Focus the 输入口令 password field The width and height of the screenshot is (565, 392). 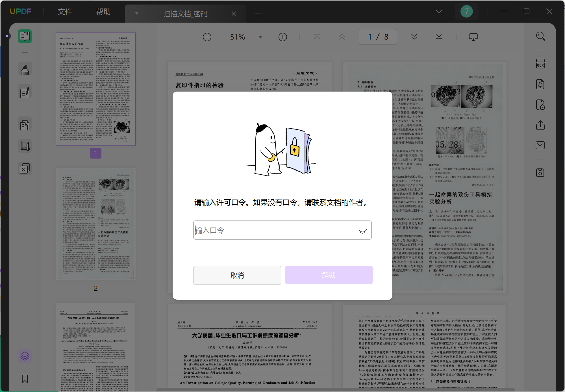274,230
